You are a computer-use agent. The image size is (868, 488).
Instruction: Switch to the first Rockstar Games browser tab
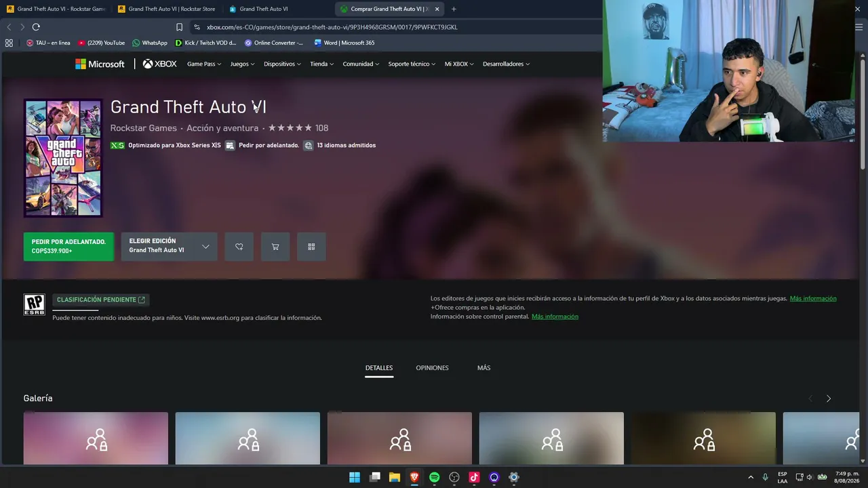56,9
